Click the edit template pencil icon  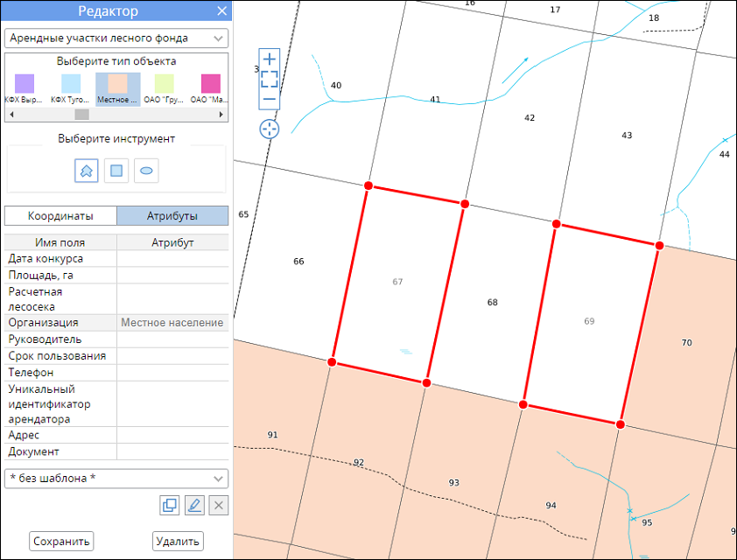(x=194, y=506)
